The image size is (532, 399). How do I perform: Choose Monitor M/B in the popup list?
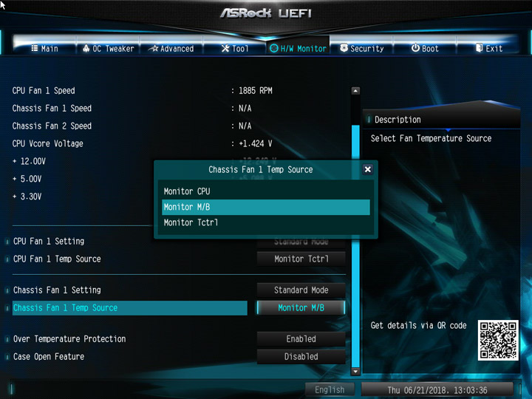pyautogui.click(x=266, y=207)
